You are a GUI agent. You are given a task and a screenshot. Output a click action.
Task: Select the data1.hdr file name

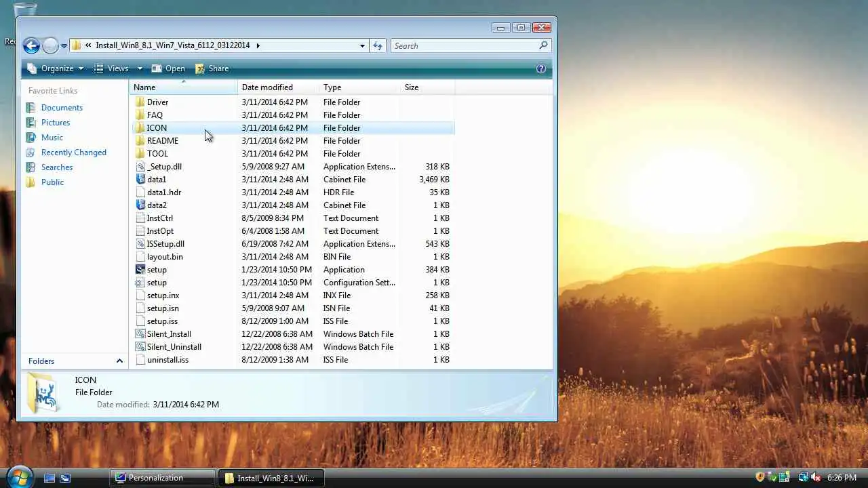pos(164,192)
